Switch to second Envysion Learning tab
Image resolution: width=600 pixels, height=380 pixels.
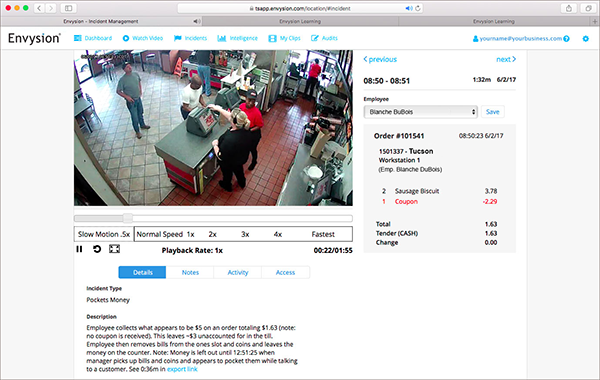(x=300, y=21)
